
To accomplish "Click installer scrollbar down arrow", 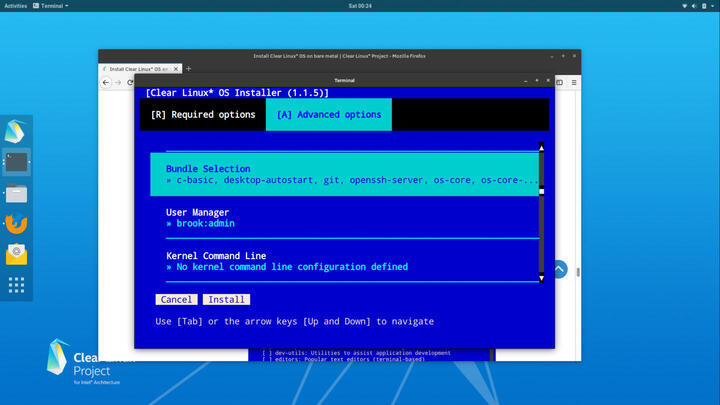I will click(541, 278).
